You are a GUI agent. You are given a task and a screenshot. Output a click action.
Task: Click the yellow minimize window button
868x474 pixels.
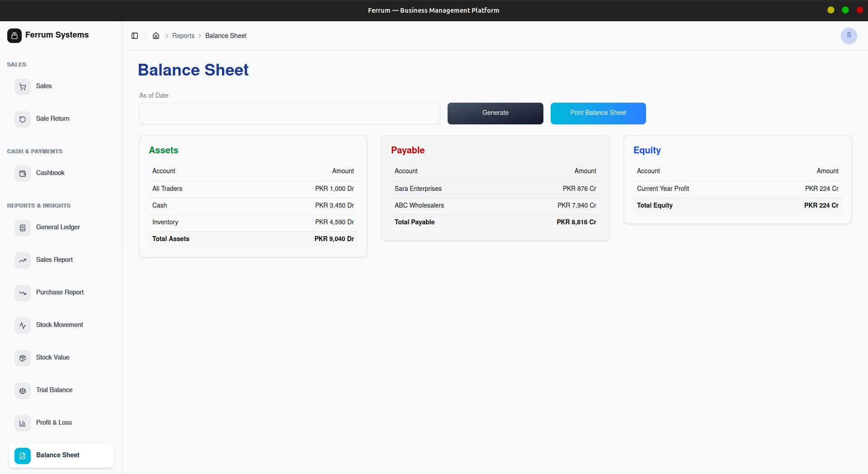831,10
